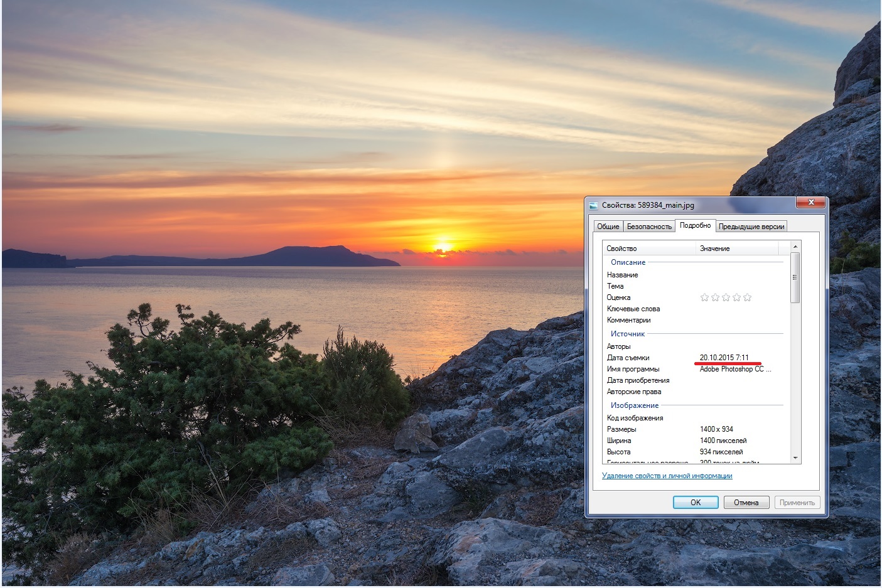Set rating to one star

pyautogui.click(x=704, y=297)
